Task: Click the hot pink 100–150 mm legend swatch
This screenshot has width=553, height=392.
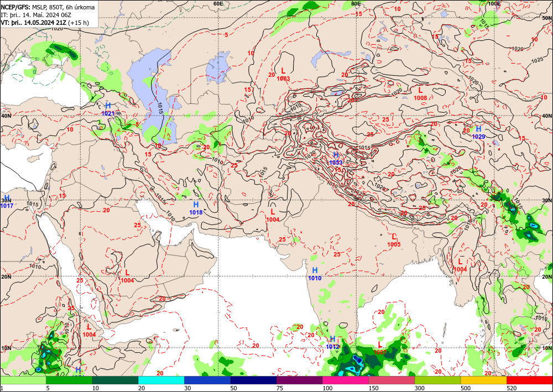Action: click(x=346, y=380)
